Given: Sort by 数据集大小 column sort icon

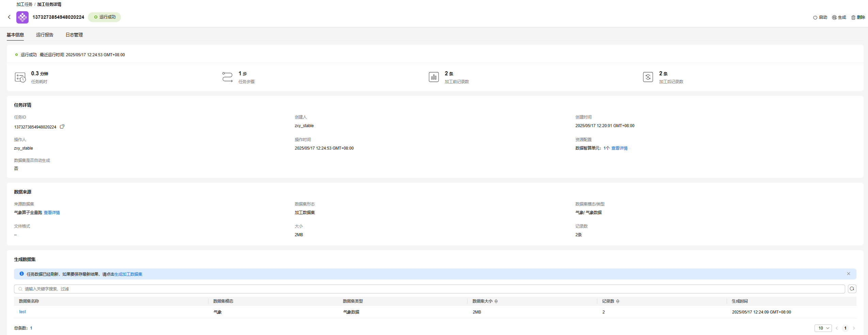Looking at the screenshot, I should [496, 301].
